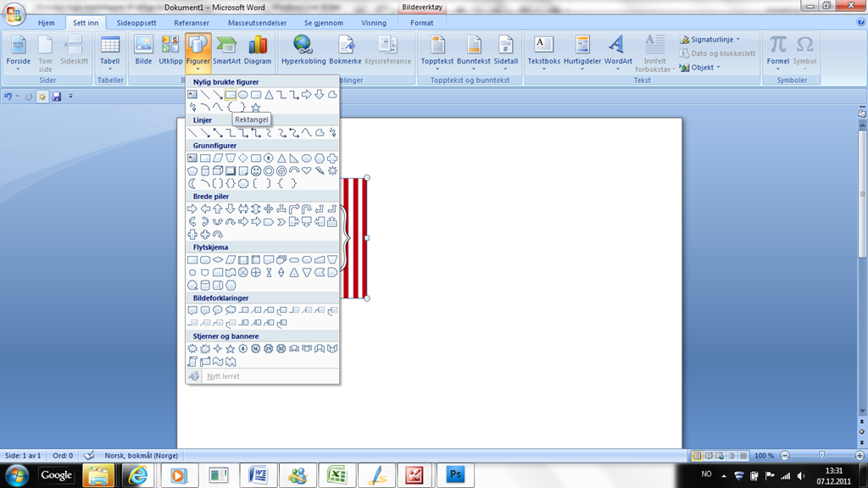The image size is (868, 488).
Task: Click the zoom slider handle
Action: [x=821, y=455]
